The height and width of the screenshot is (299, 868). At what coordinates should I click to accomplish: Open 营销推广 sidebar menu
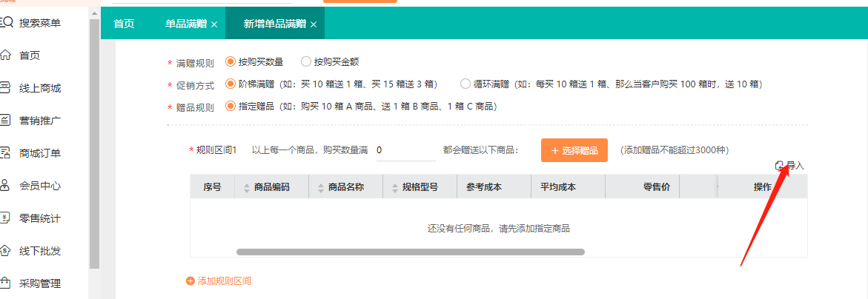40,121
